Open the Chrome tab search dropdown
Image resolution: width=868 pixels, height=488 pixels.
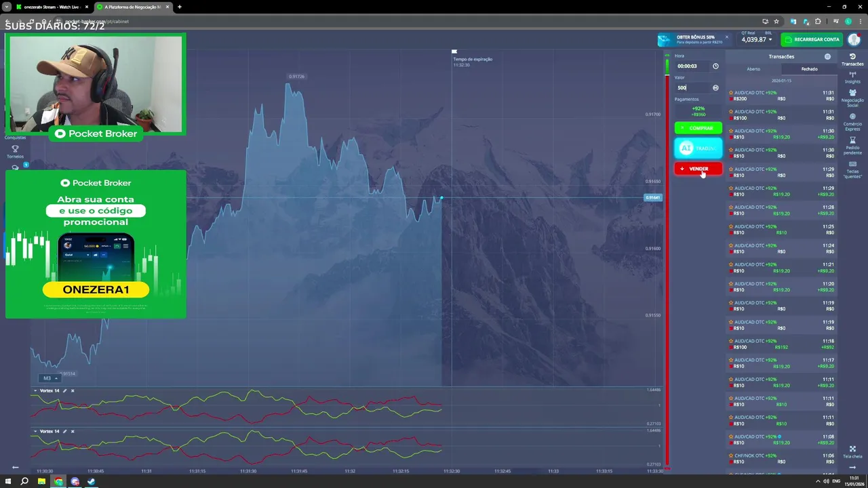6,7
